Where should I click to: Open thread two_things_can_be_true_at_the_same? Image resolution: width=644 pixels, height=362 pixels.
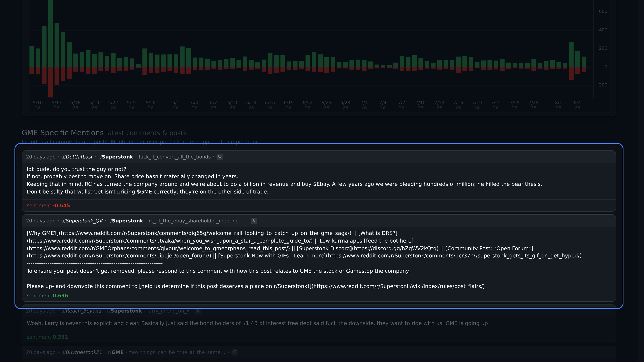tap(177, 352)
